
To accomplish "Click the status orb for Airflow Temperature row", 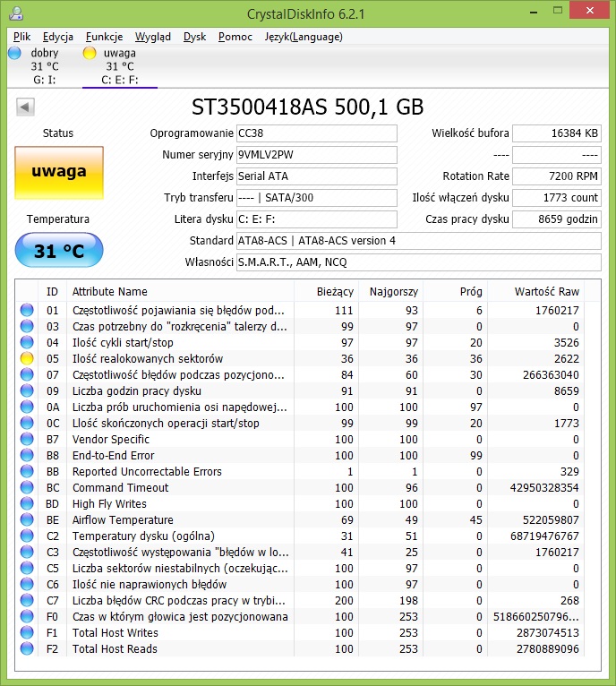I will 27,519.
